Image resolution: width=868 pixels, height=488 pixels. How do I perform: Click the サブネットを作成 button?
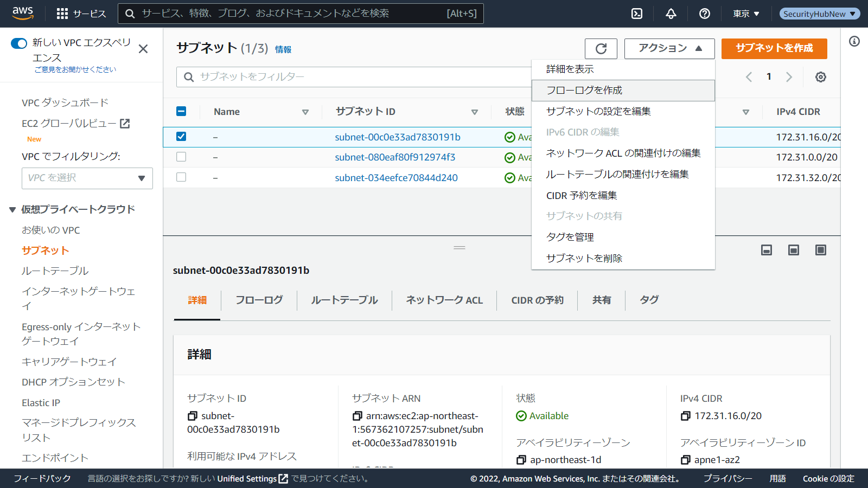774,48
